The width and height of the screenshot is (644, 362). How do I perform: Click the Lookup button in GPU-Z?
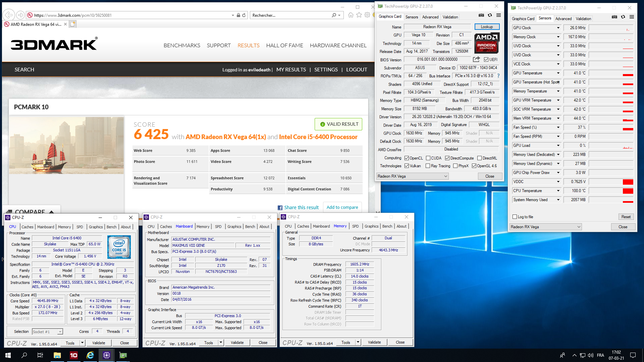tap(487, 27)
